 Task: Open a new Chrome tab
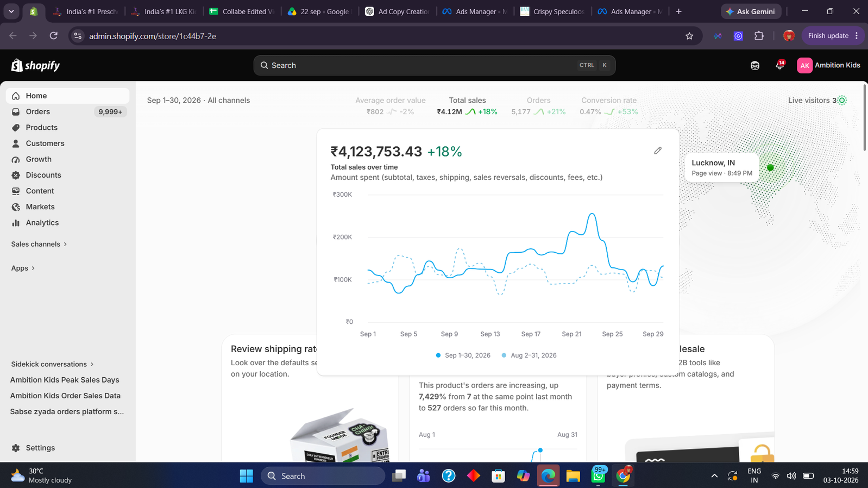click(x=678, y=11)
